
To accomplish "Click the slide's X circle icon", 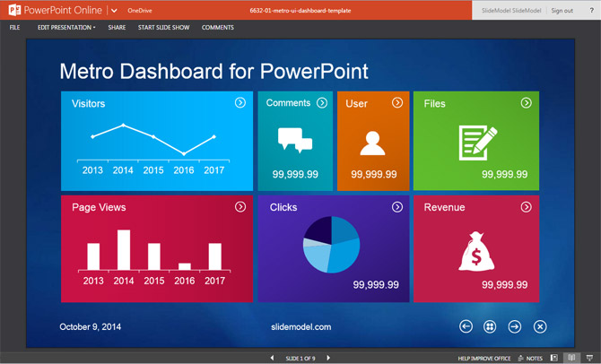I will (540, 326).
